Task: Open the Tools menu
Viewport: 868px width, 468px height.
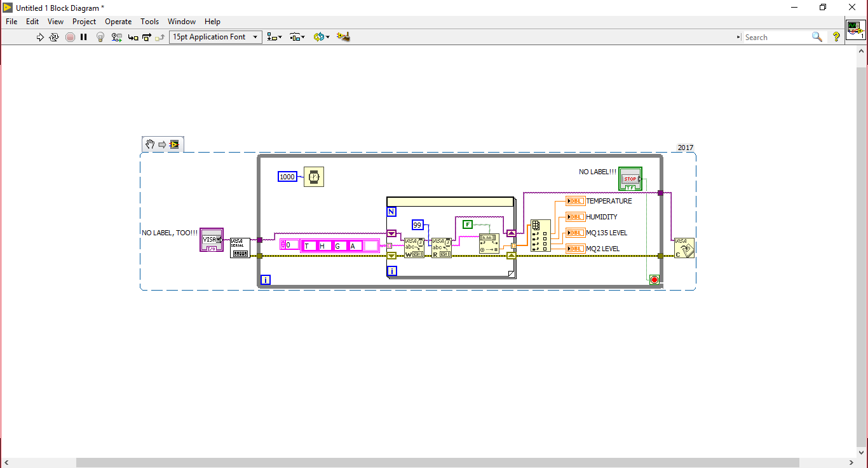Action: tap(149, 22)
